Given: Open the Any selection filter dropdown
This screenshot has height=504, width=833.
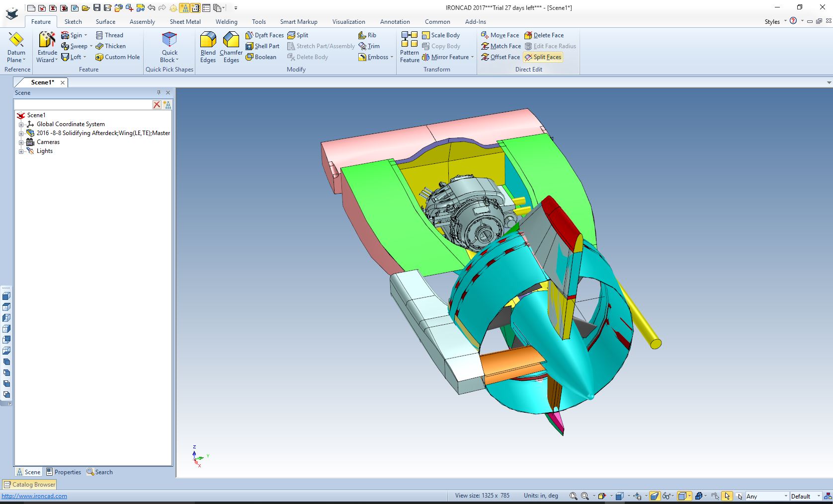Looking at the screenshot, I should 786,496.
